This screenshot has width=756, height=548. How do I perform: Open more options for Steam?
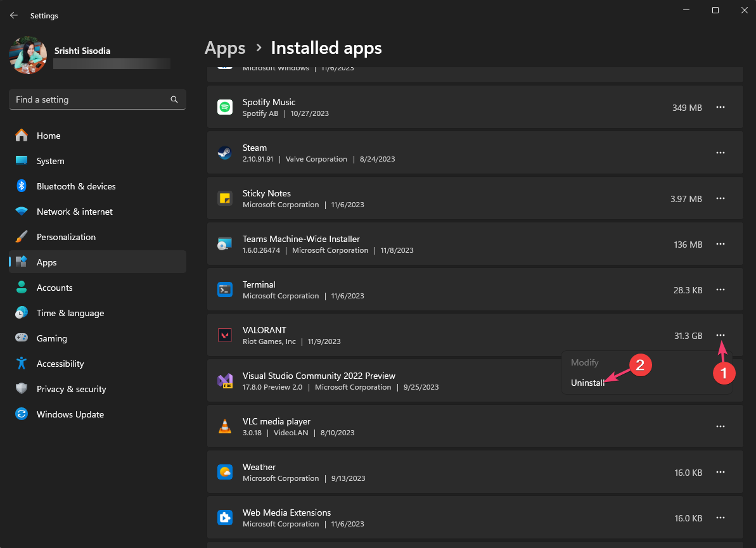click(721, 153)
